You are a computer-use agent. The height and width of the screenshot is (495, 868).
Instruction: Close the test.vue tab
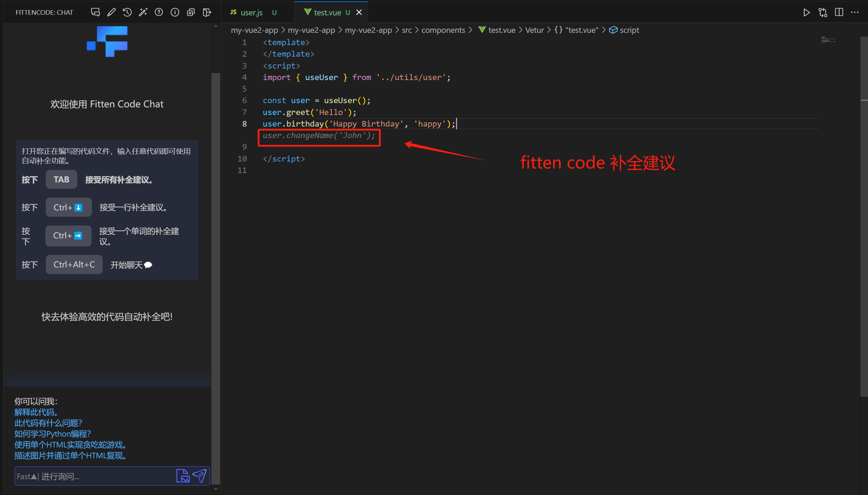click(359, 12)
